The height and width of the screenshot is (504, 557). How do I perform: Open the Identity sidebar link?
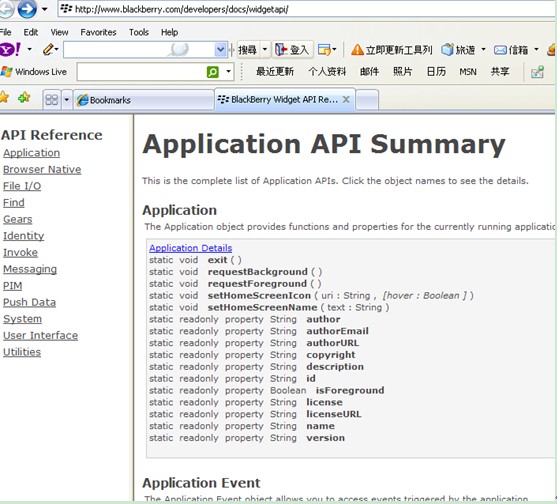(24, 236)
